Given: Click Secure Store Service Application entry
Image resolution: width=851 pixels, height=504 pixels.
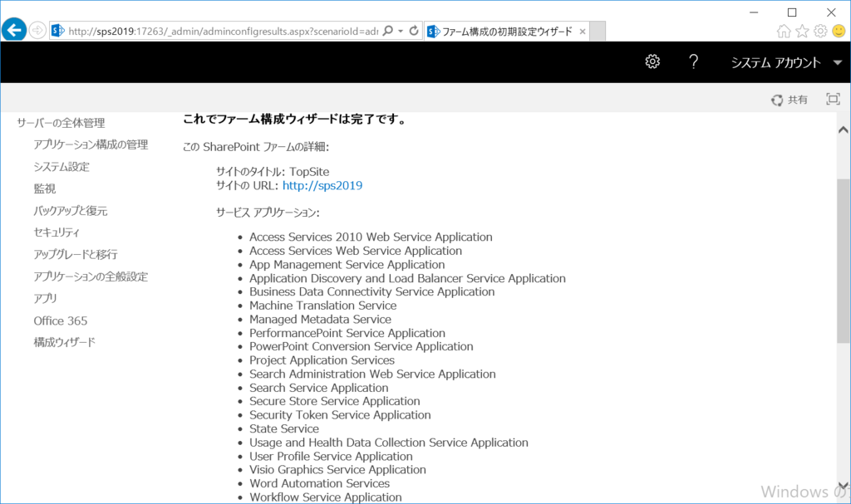Looking at the screenshot, I should tap(334, 402).
